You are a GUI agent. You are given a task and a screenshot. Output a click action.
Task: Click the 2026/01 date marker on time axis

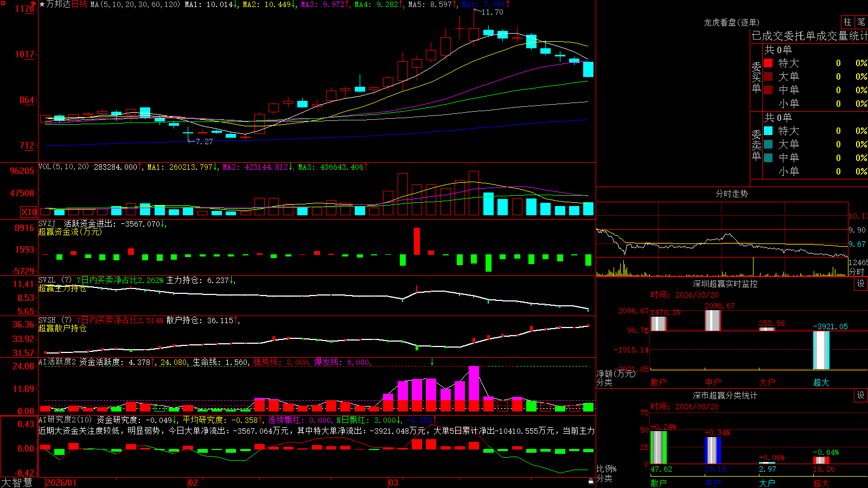(x=61, y=483)
